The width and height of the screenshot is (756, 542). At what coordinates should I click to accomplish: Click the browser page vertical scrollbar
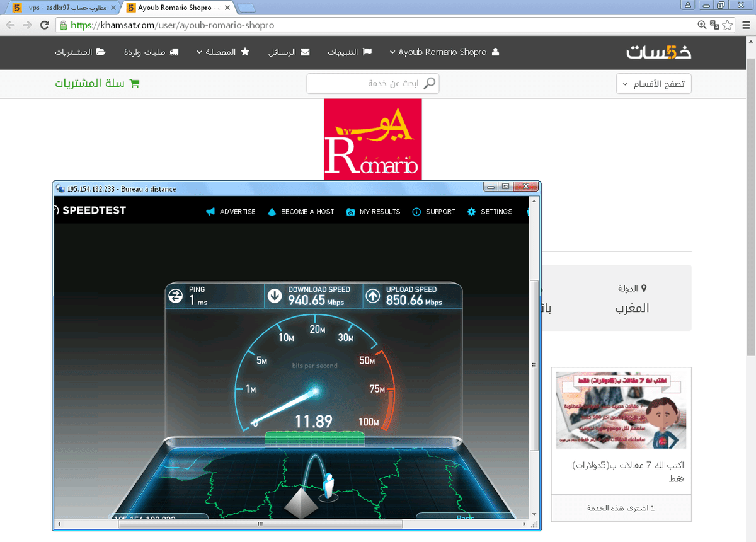point(750,208)
